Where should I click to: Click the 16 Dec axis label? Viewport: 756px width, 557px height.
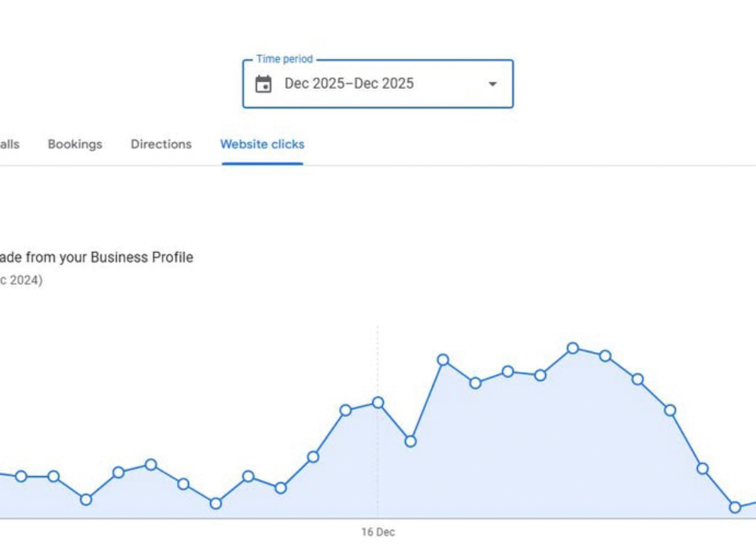[x=378, y=532]
